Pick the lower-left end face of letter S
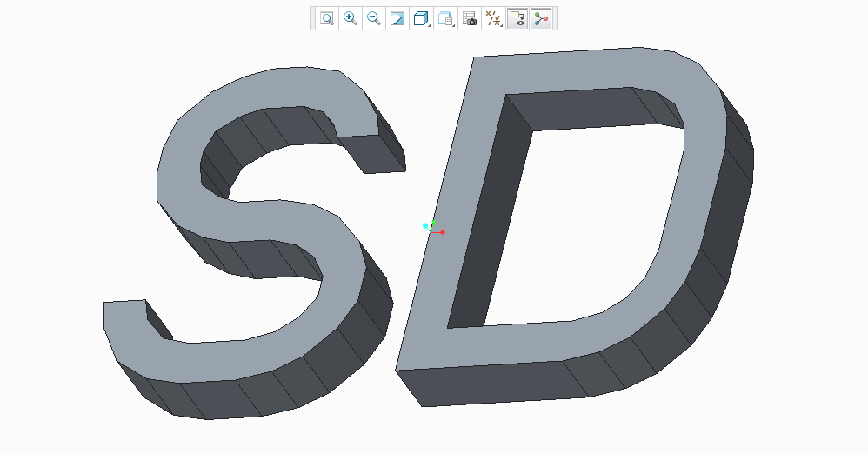868x454 pixels. (158, 321)
